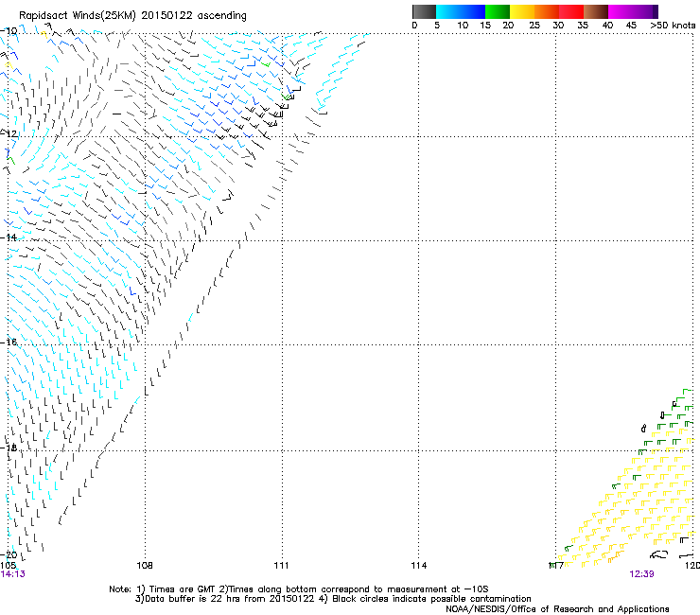Click the purple 14:13 time stamp
The height and width of the screenshot is (615, 700).
click(x=13, y=574)
